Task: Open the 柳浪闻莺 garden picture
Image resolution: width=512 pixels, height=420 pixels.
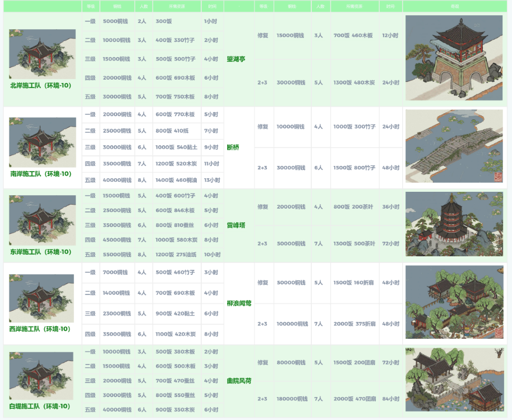Action: point(454,302)
